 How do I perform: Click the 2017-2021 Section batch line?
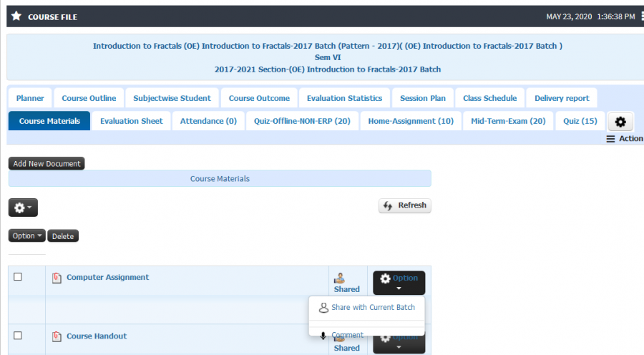coord(327,69)
